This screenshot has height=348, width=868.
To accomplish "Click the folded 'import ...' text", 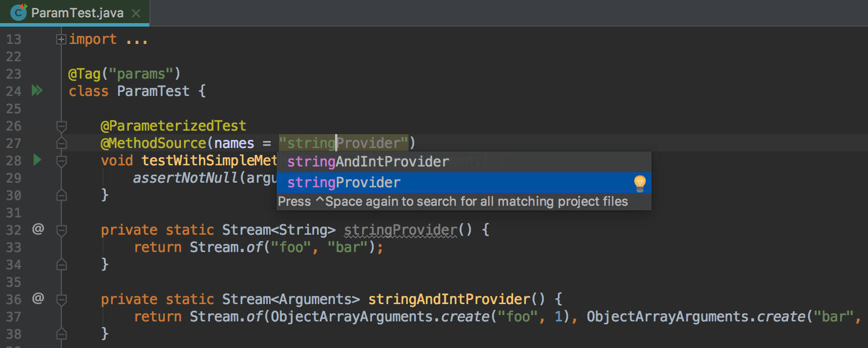I will coord(109,39).
